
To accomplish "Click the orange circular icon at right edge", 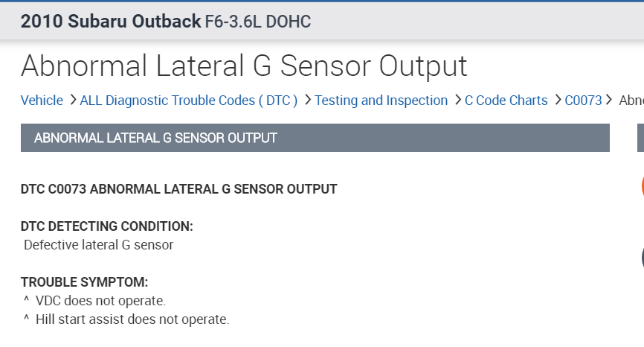I will (x=641, y=185).
